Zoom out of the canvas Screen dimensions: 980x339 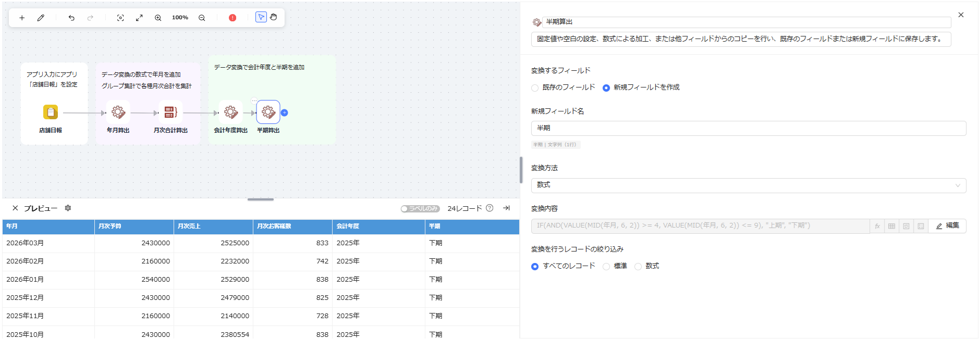click(x=202, y=18)
